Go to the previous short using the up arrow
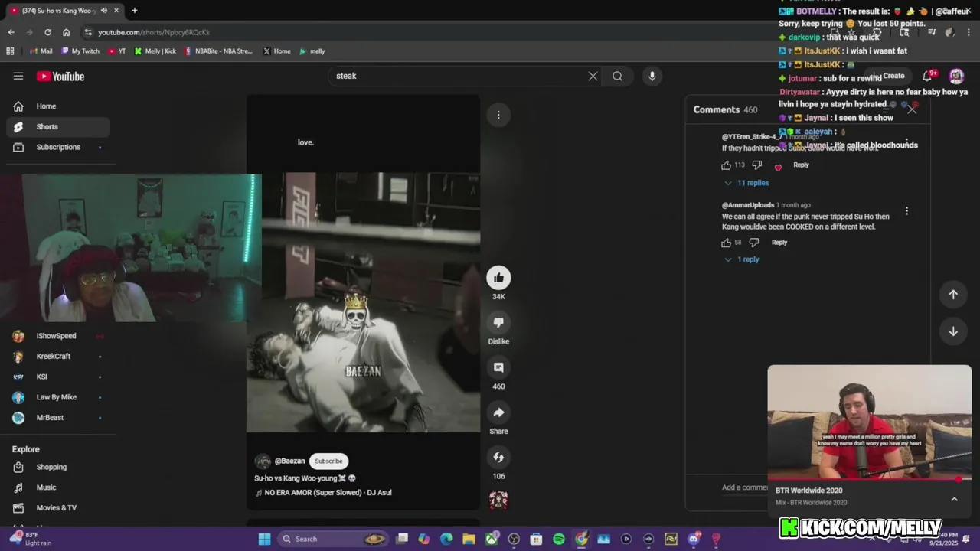Viewport: 980px width, 551px height. pyautogui.click(x=953, y=295)
